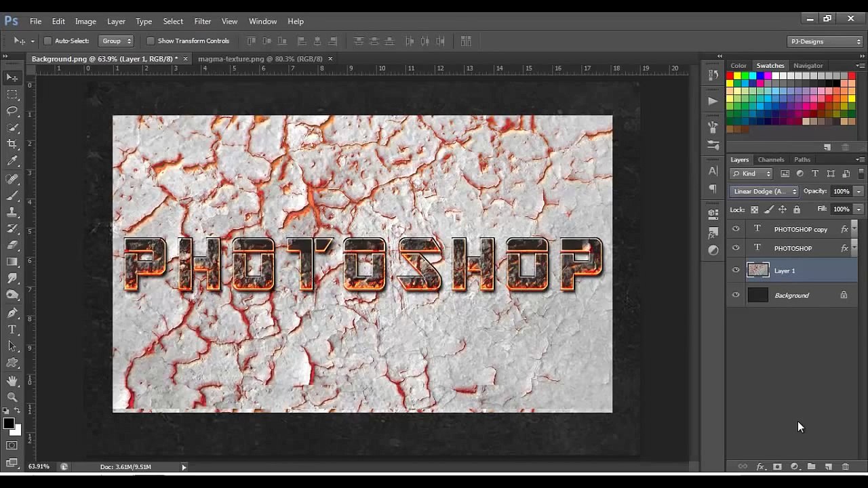Screen dimensions: 868x488
Task: Open the Fill slider dropdown arrow
Action: 859,209
